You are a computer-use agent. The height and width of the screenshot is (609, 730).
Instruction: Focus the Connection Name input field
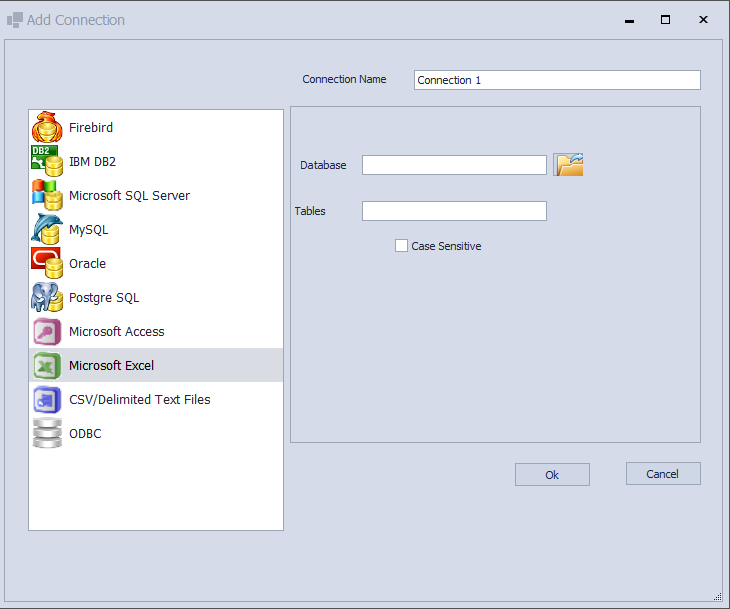(x=557, y=80)
